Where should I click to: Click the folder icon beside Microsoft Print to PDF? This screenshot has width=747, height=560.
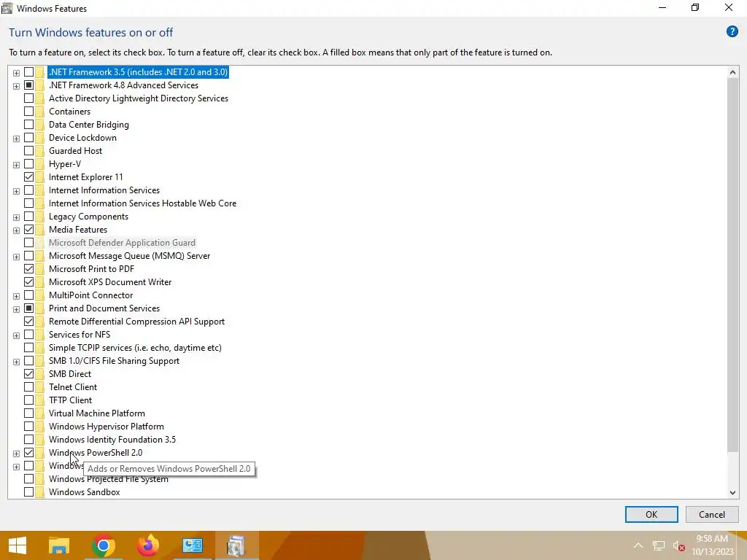coord(40,269)
